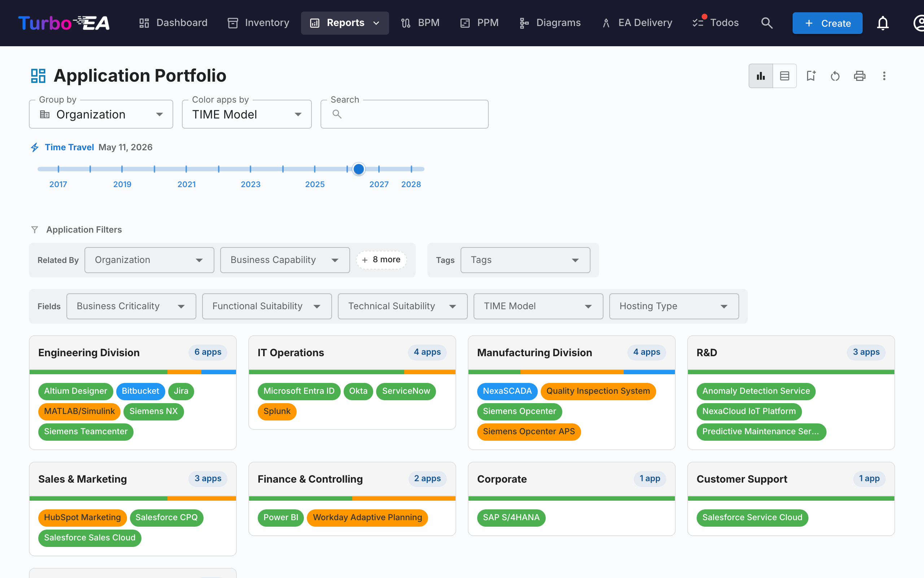The image size is (924, 578).
Task: Open the Business Criticality field filter
Action: click(x=131, y=306)
